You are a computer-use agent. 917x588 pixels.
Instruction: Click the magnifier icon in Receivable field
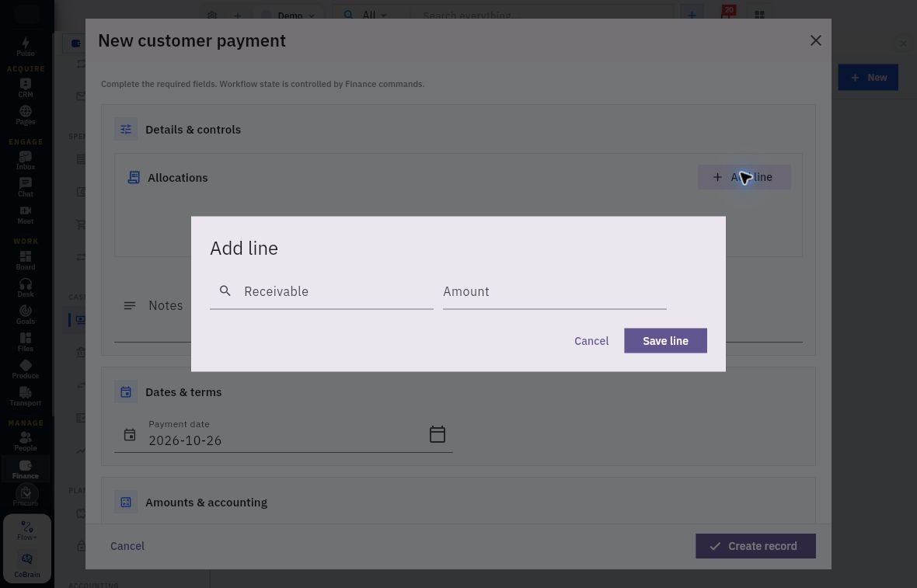(225, 291)
